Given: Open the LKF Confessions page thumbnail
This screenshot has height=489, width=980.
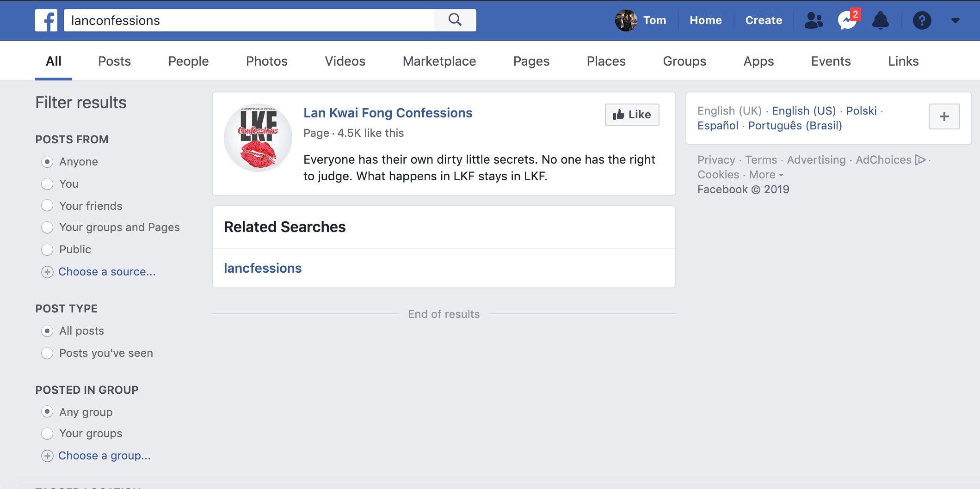Looking at the screenshot, I should pyautogui.click(x=258, y=138).
